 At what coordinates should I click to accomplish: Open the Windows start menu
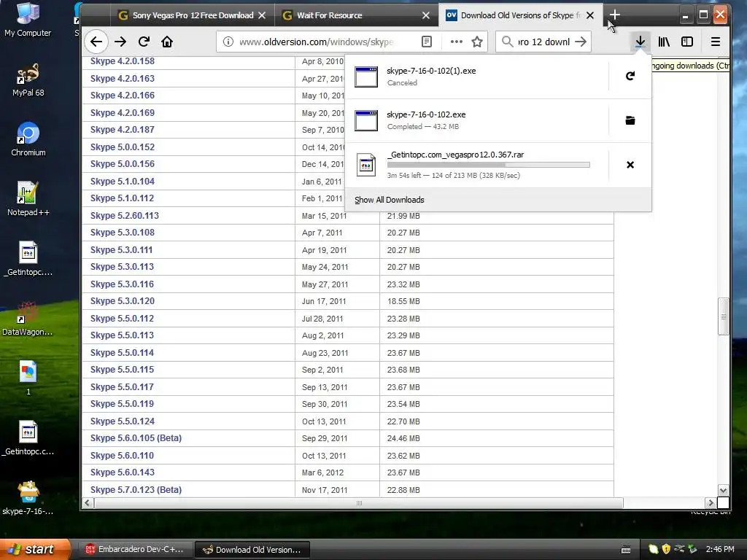tap(34, 550)
